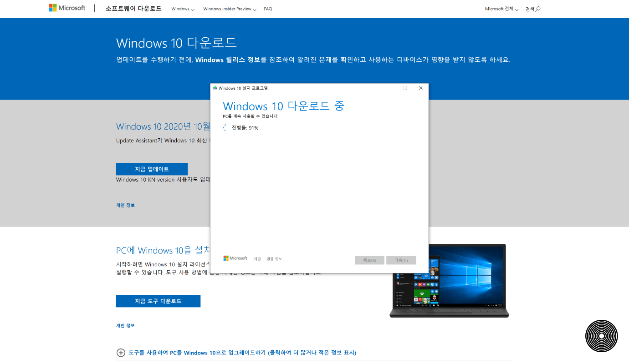
Task: Open the 법률 정보 link in setup window
Action: coord(274,259)
